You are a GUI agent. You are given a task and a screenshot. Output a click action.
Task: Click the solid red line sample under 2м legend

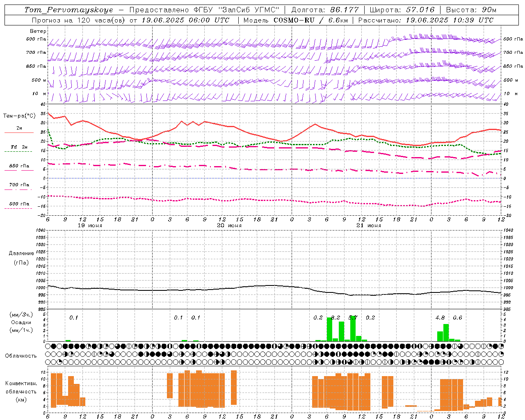pos(19,133)
